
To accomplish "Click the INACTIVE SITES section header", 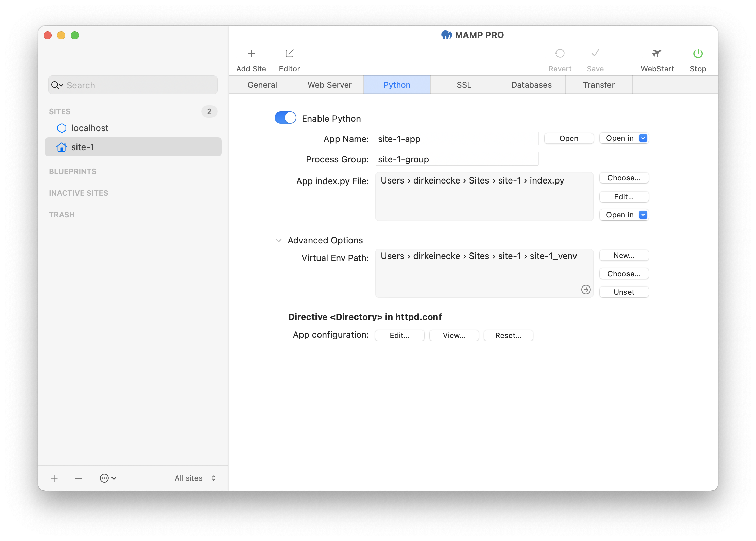I will click(79, 193).
